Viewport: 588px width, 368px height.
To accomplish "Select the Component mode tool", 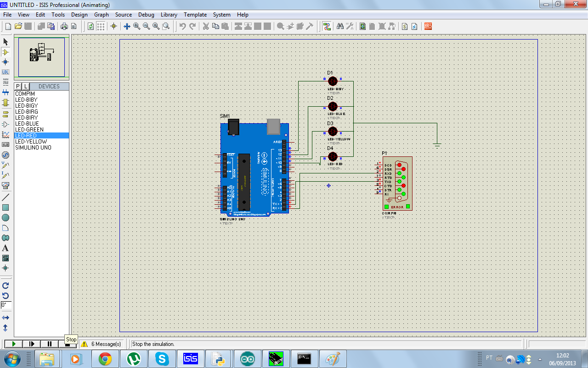I will pos(6,52).
